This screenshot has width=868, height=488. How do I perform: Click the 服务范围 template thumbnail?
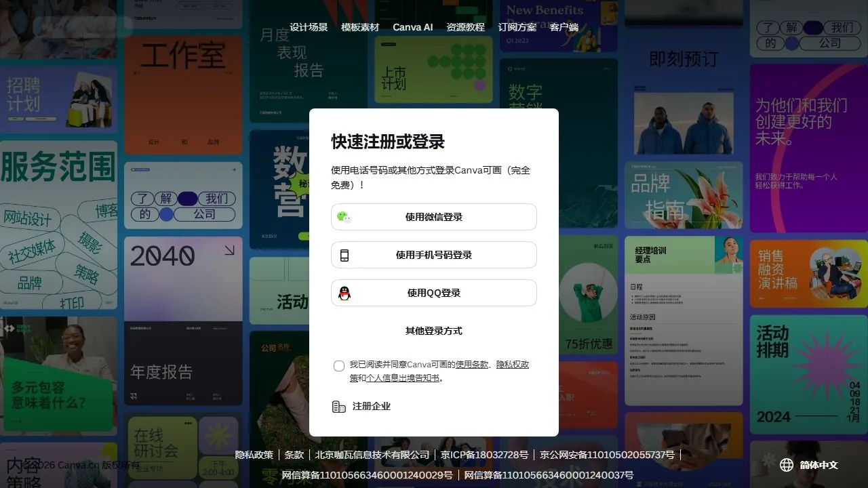tap(59, 225)
